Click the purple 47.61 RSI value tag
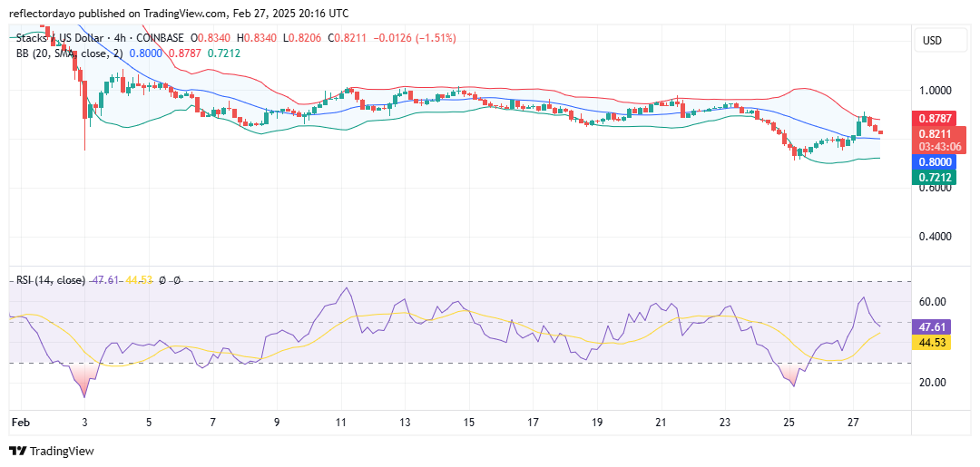The image size is (980, 467). 931,327
